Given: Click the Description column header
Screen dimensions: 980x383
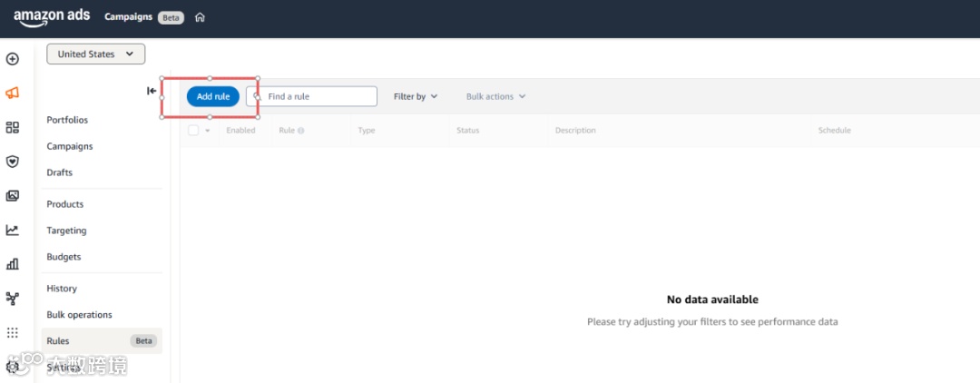Looking at the screenshot, I should (x=575, y=131).
